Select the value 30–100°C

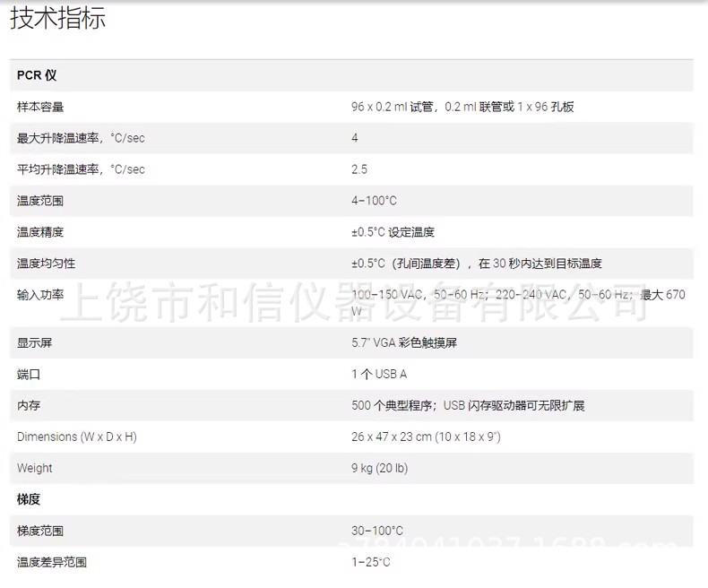coord(377,532)
